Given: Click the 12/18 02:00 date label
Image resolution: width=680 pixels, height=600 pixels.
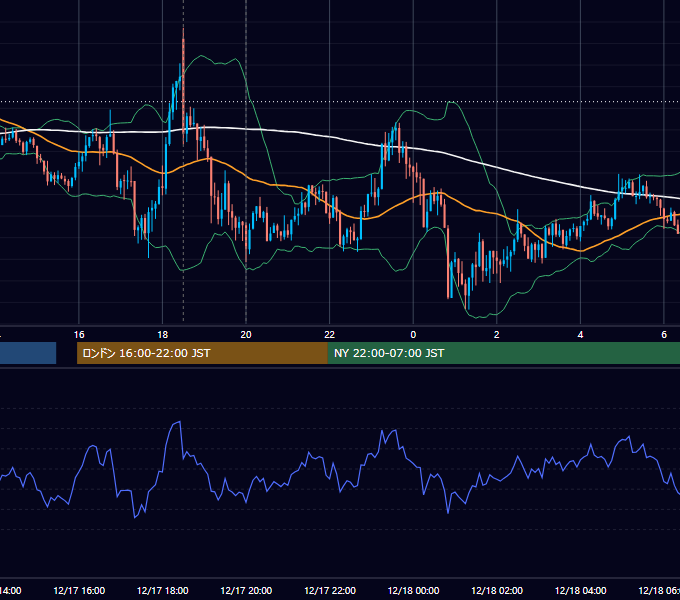Looking at the screenshot, I should click(x=497, y=590).
